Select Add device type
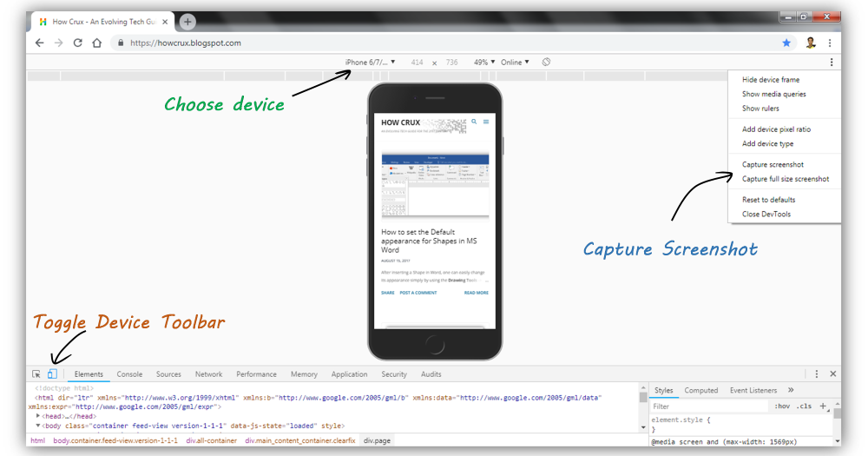The image size is (868, 456). click(767, 143)
